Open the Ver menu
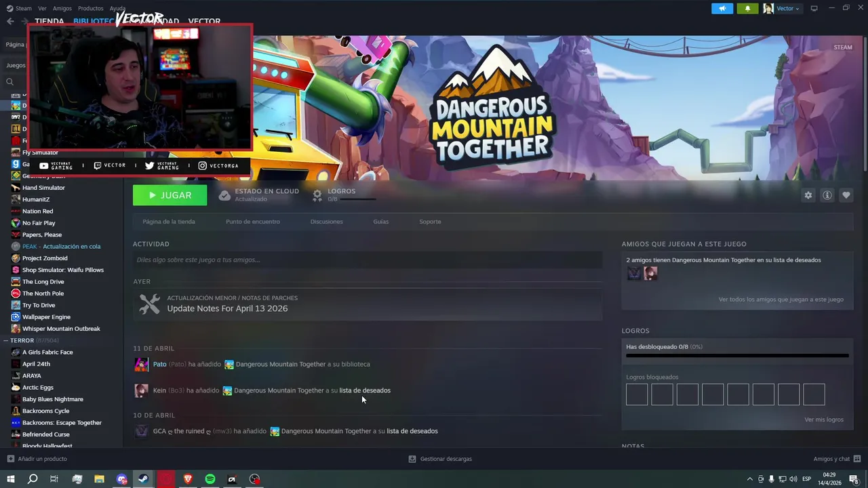 (x=42, y=8)
